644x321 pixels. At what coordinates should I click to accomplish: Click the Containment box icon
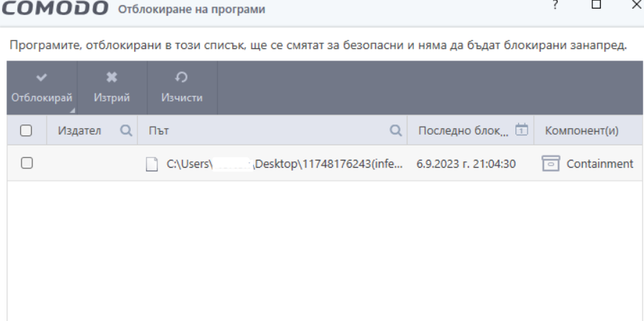tap(551, 163)
